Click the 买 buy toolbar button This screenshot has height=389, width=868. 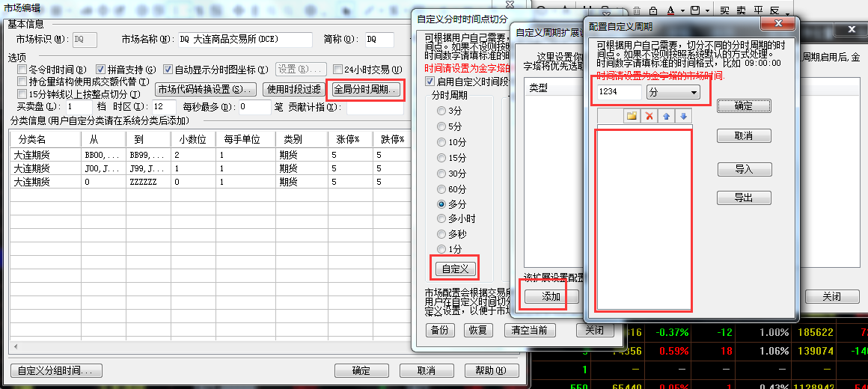click(x=724, y=10)
